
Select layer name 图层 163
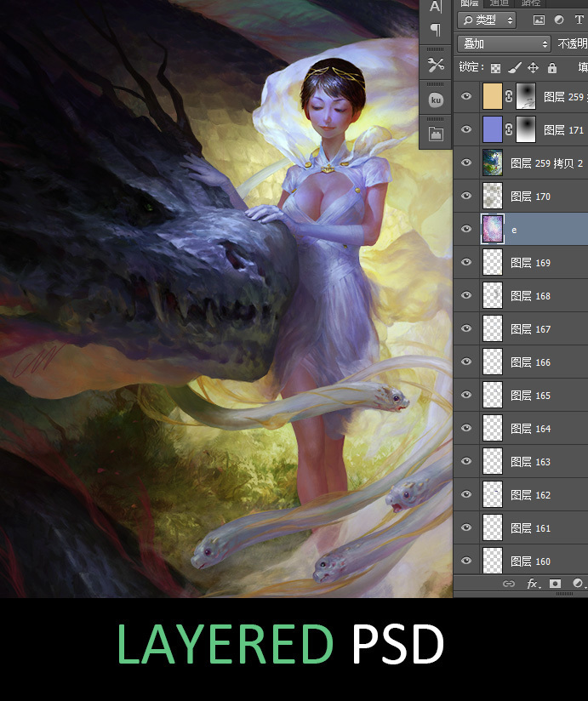pos(530,462)
